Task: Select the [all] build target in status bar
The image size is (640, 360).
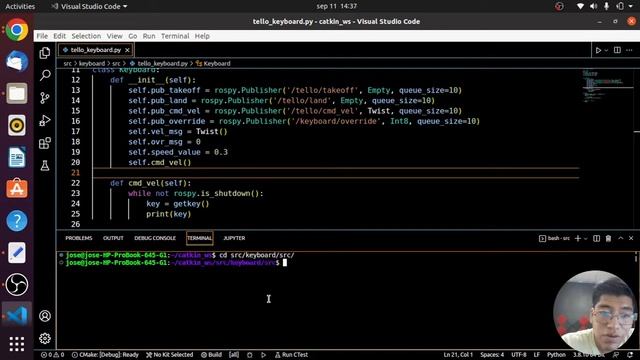Action: [234, 355]
